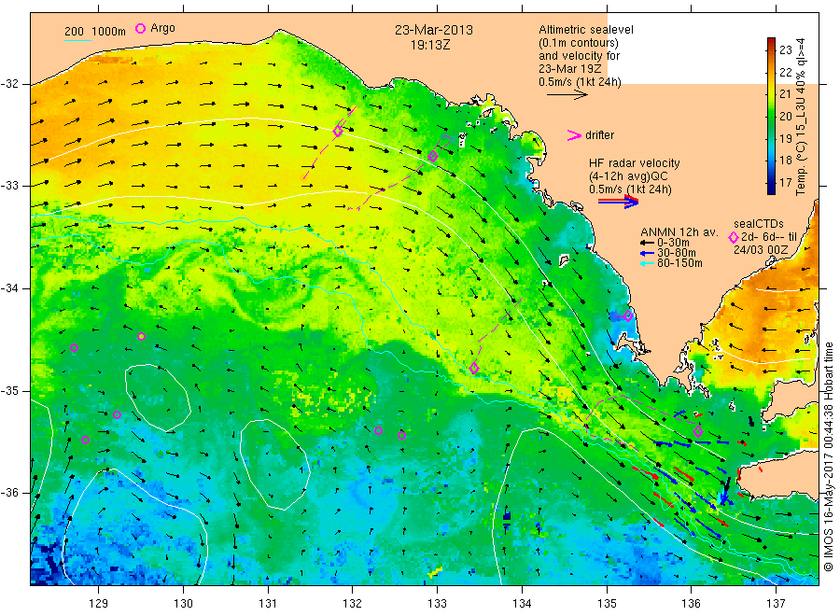Click the 133 longitude axis label
840x616 pixels.
pyautogui.click(x=437, y=604)
